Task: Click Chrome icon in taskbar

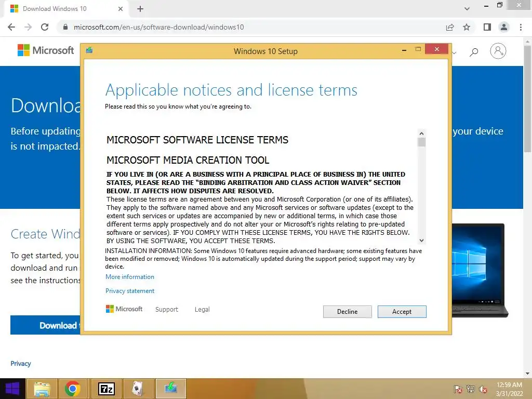Action: [73, 389]
